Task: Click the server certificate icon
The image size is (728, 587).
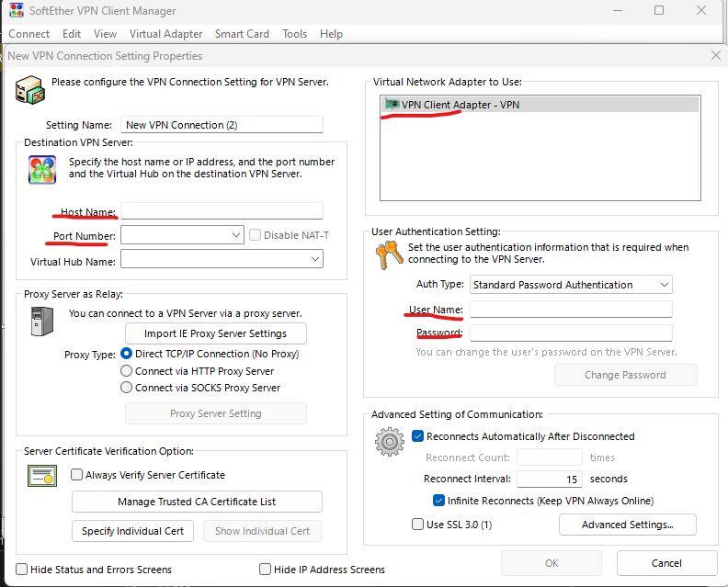Action: (x=42, y=476)
